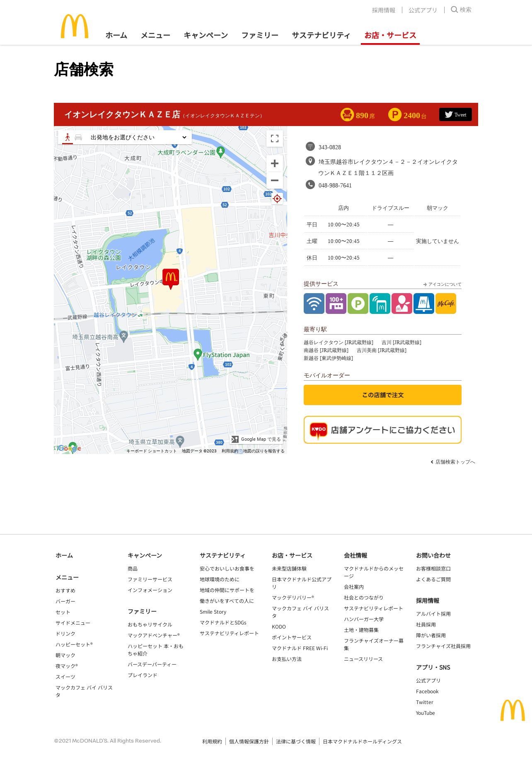Open footer link マックデリバリー
The height and width of the screenshot is (765, 532).
293,597
